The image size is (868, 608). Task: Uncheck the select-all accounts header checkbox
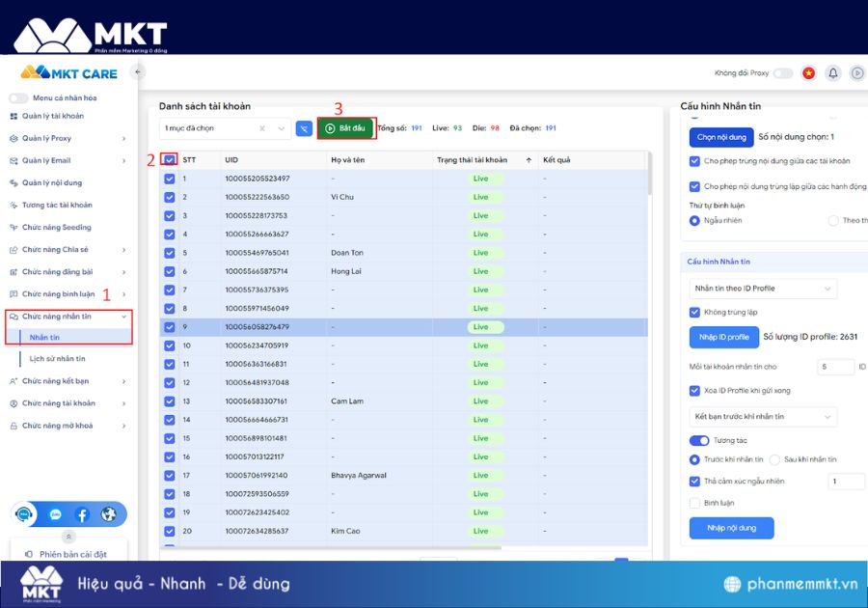170,160
